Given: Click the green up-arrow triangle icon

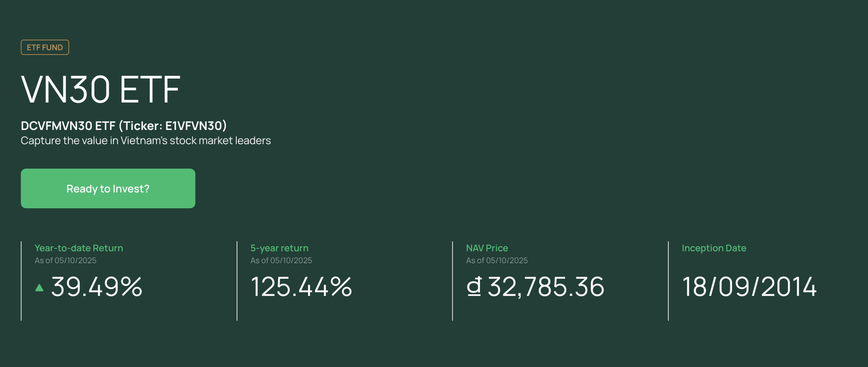Looking at the screenshot, I should (39, 288).
